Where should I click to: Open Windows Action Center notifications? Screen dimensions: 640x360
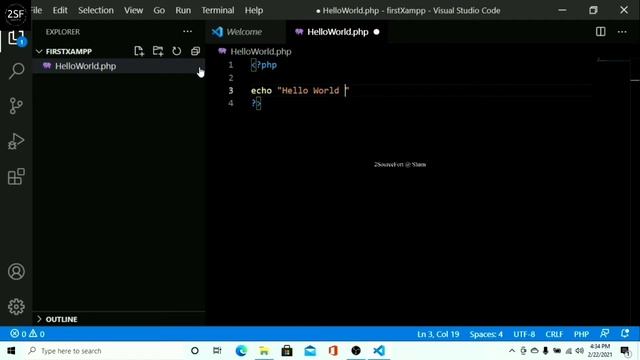tap(626, 351)
